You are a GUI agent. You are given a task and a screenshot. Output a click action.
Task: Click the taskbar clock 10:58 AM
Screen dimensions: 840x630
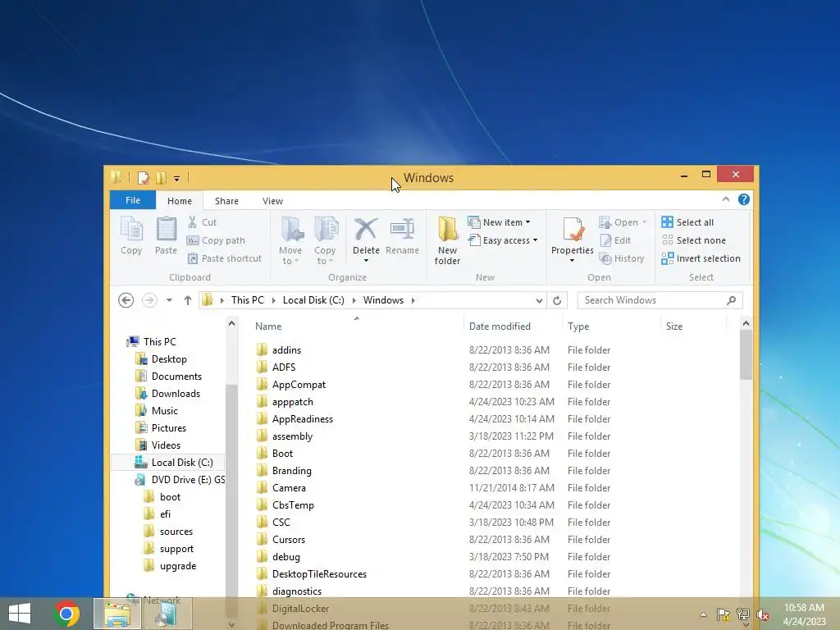(x=804, y=608)
